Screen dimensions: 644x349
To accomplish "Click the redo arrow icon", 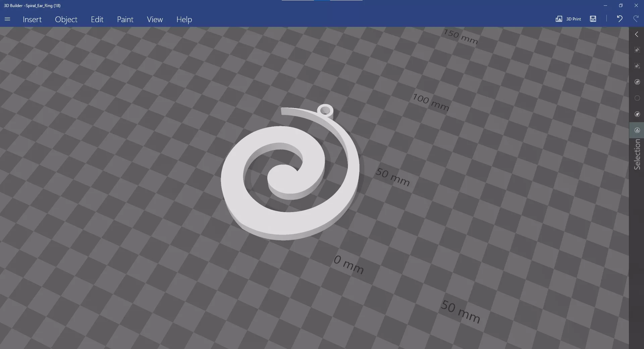I will point(636,19).
